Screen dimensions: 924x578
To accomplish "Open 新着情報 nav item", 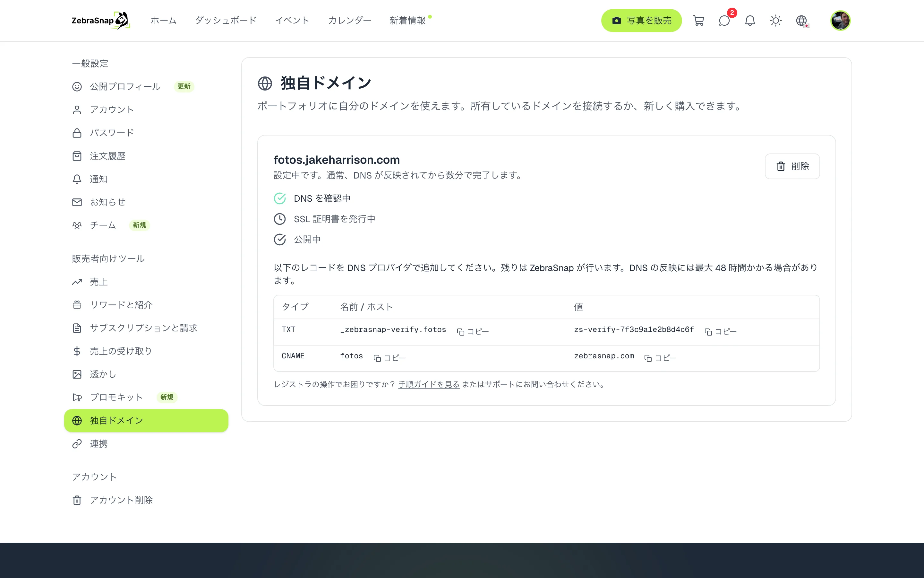I will (x=407, y=21).
